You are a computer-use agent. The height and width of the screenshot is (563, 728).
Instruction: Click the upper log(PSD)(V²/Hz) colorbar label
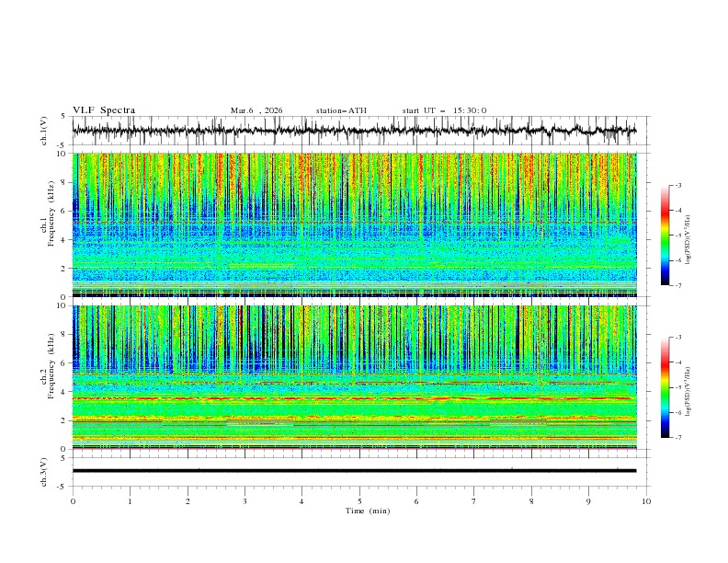tap(688, 240)
